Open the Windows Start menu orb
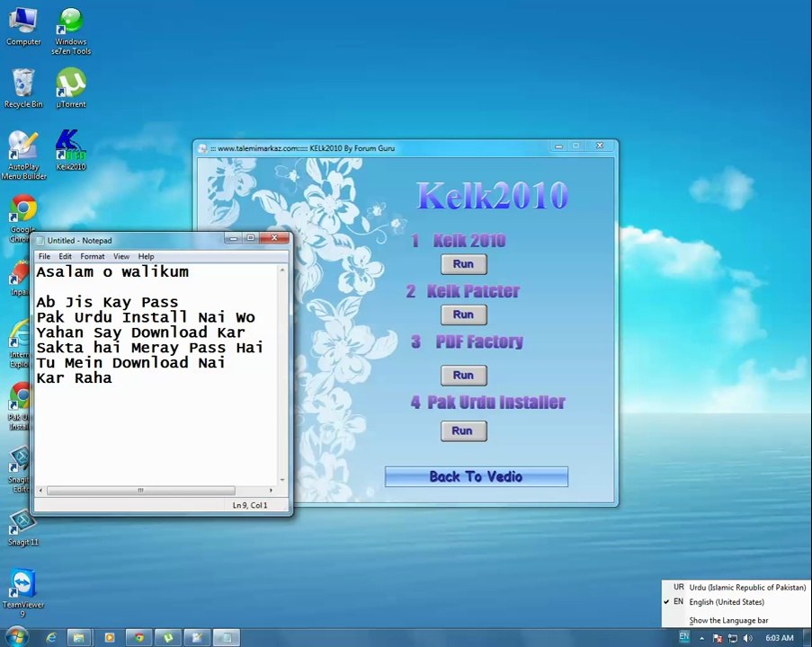The height and width of the screenshot is (647, 812). tap(16, 637)
